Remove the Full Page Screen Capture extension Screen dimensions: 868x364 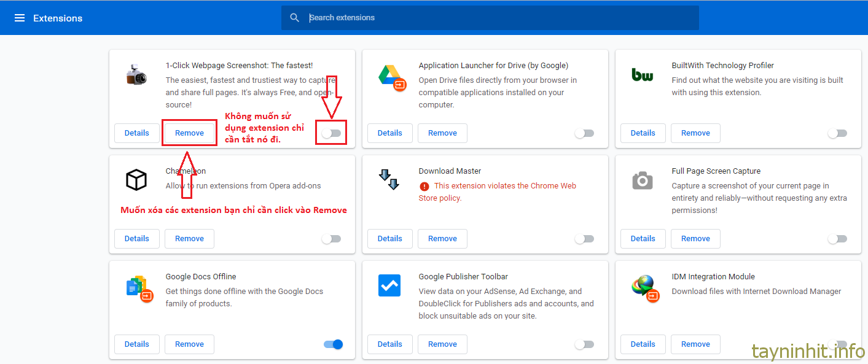tap(695, 239)
